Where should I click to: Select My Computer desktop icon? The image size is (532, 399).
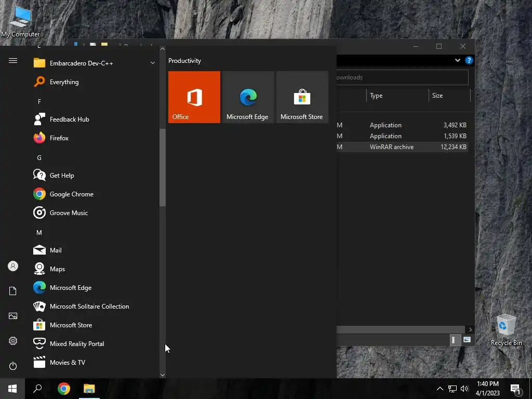point(20,21)
